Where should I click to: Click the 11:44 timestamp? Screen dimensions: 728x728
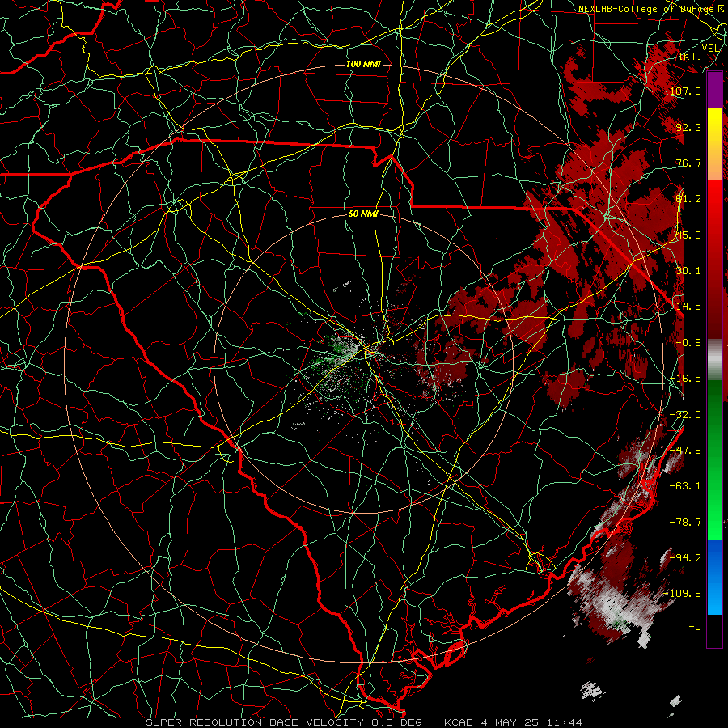(x=564, y=722)
